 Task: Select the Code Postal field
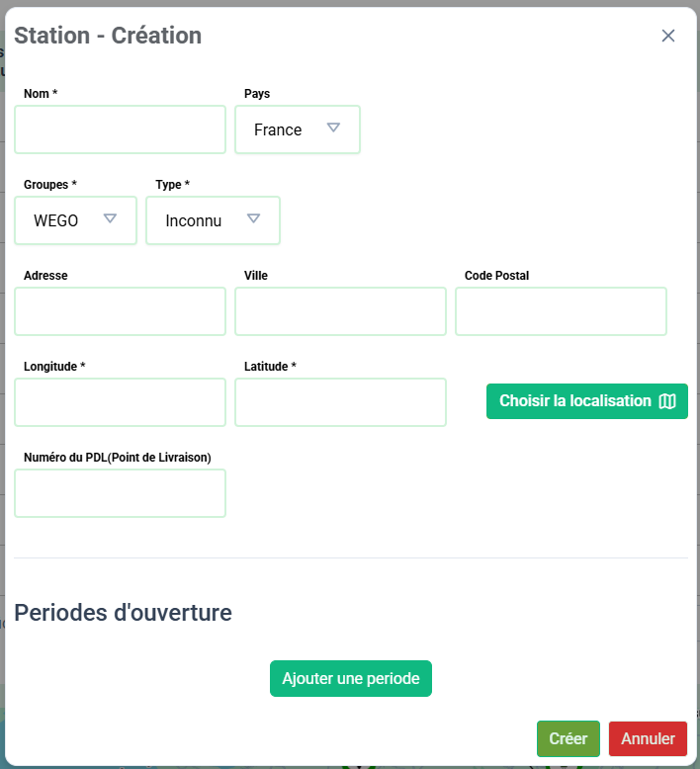(x=561, y=311)
